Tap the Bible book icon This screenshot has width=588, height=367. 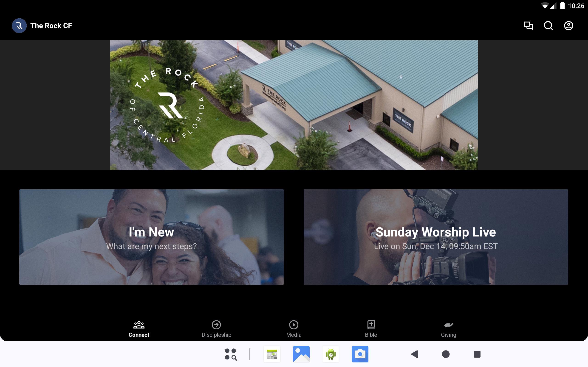371,325
